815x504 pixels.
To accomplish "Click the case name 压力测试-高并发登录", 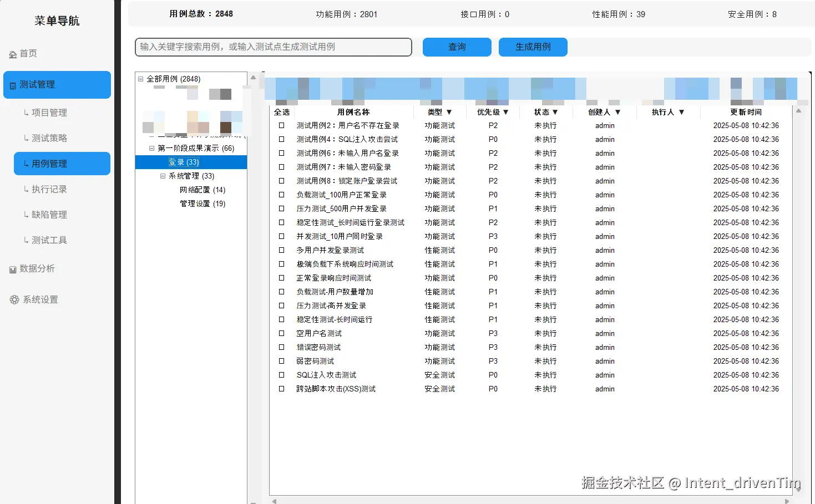I will click(331, 306).
